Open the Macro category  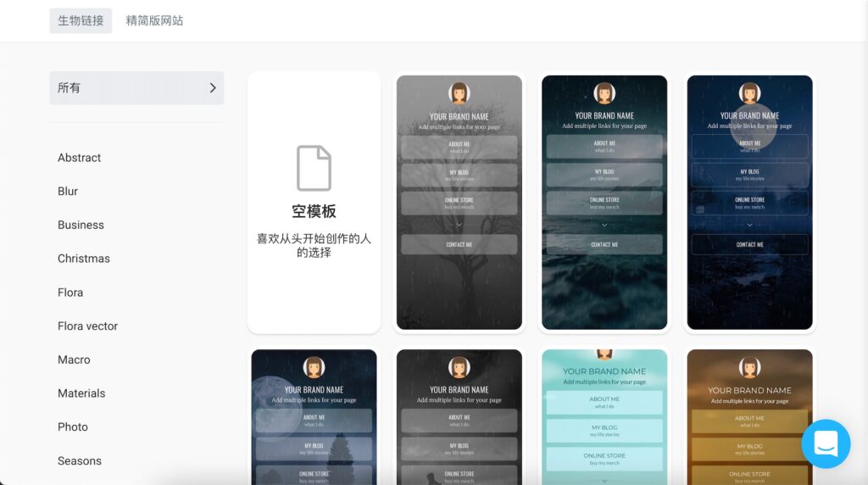point(74,360)
